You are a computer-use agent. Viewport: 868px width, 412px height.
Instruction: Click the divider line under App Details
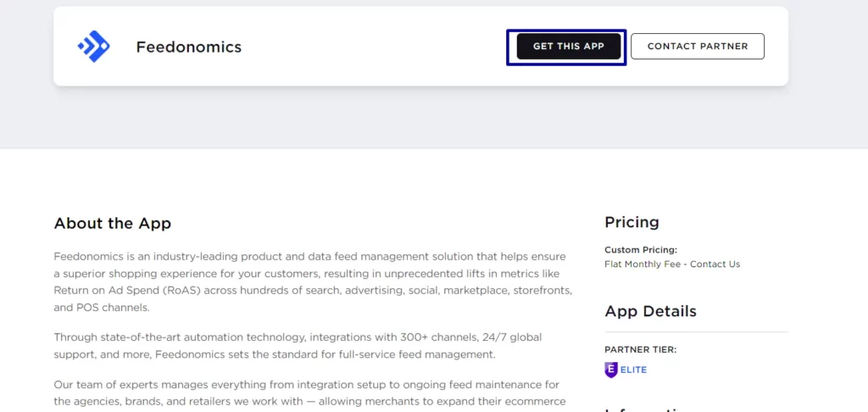(x=697, y=332)
